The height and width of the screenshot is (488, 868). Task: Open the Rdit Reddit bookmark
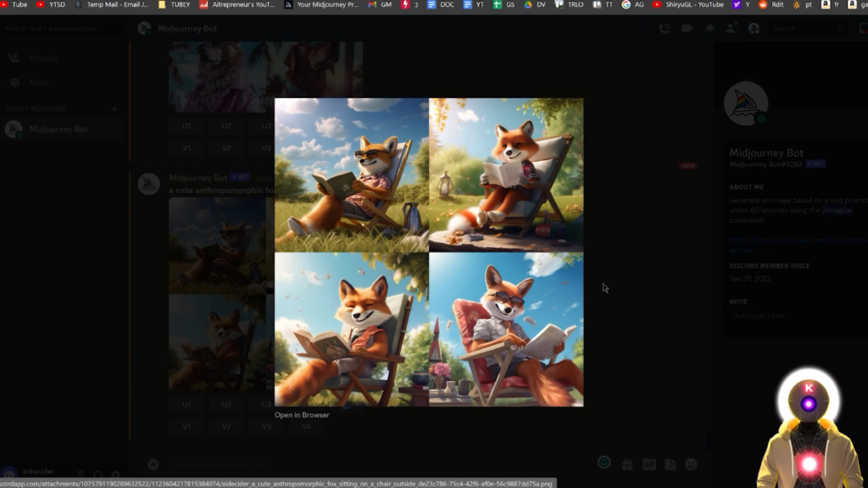(771, 4)
